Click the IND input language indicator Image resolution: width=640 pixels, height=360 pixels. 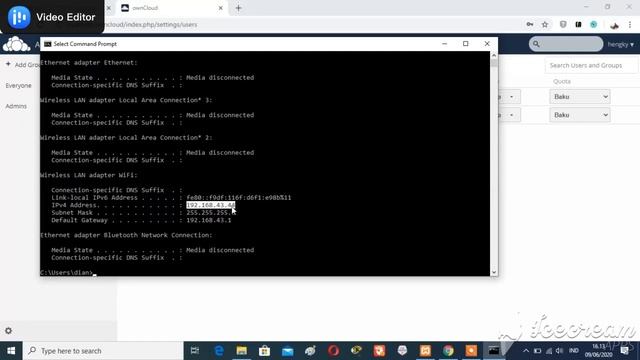coord(574,351)
